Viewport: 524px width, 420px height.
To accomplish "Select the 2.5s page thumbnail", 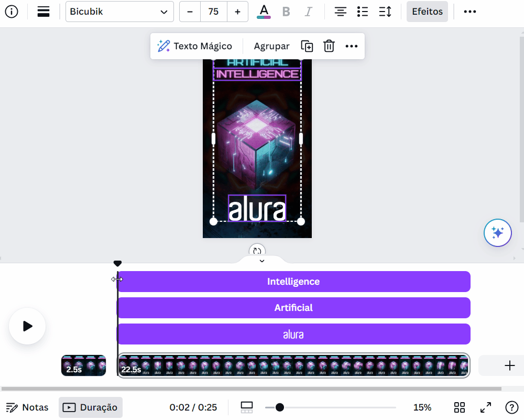I will click(x=83, y=365).
